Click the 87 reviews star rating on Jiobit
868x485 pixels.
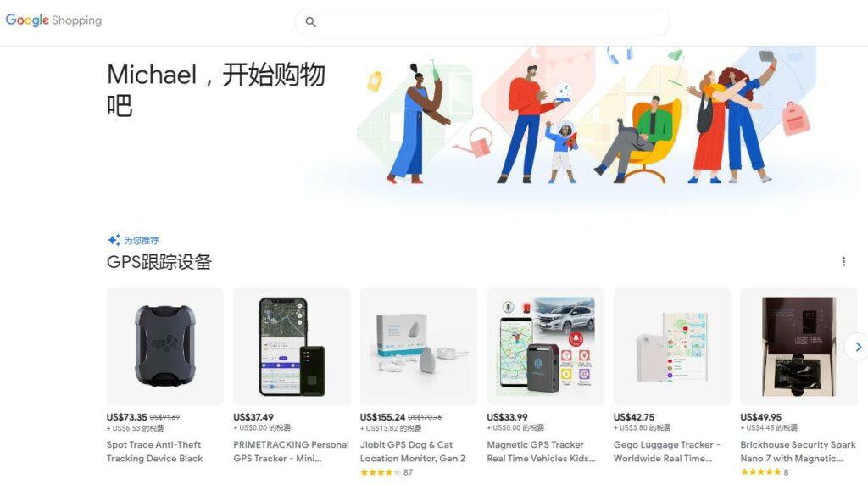(387, 472)
